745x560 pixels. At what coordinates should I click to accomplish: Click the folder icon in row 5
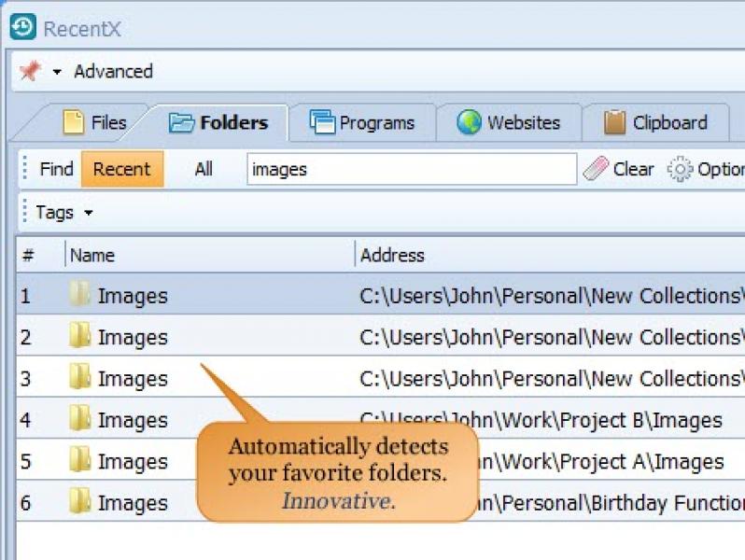click(x=79, y=458)
